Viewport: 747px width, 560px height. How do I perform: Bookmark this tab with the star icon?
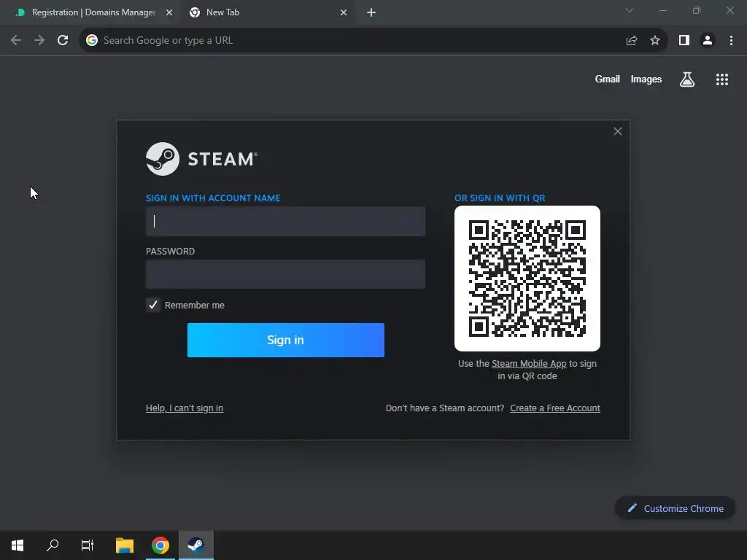(655, 41)
